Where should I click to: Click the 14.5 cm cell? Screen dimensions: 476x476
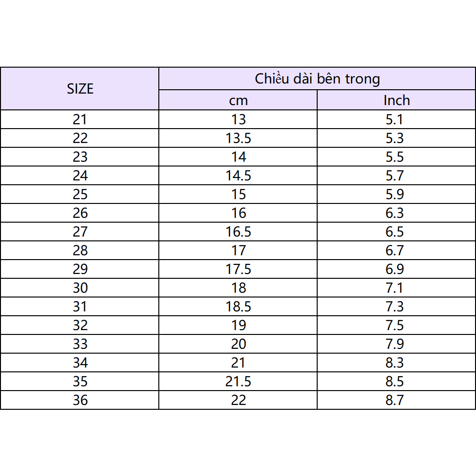pyautogui.click(x=238, y=176)
